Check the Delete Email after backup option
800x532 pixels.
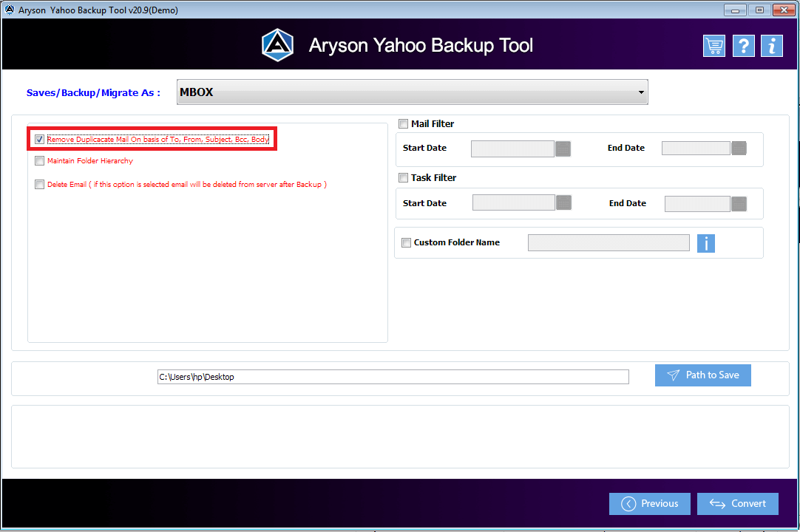39,184
